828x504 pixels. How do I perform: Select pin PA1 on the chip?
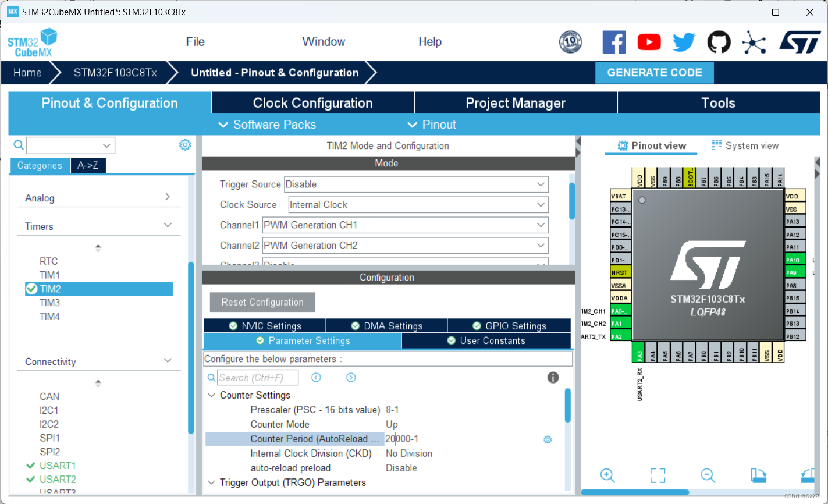click(x=621, y=324)
